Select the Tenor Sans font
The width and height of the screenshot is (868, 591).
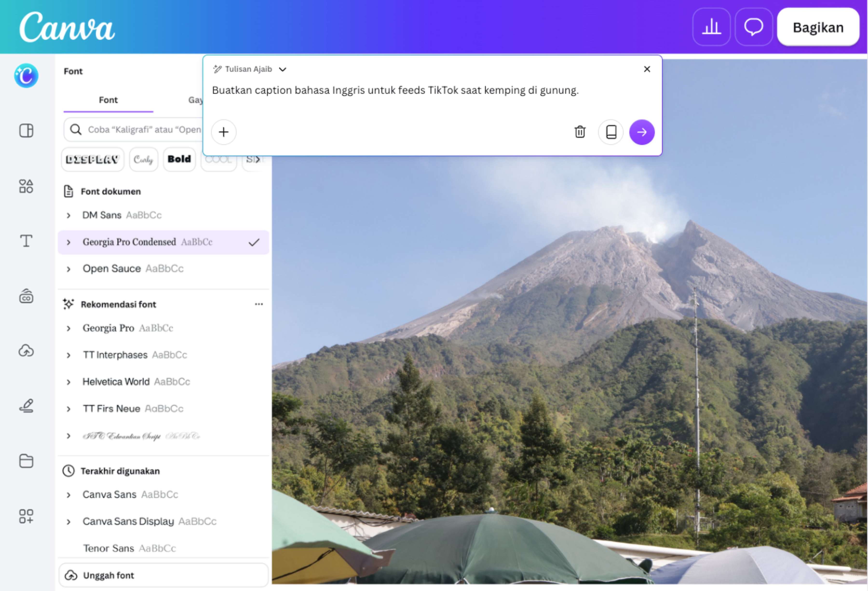(163, 548)
